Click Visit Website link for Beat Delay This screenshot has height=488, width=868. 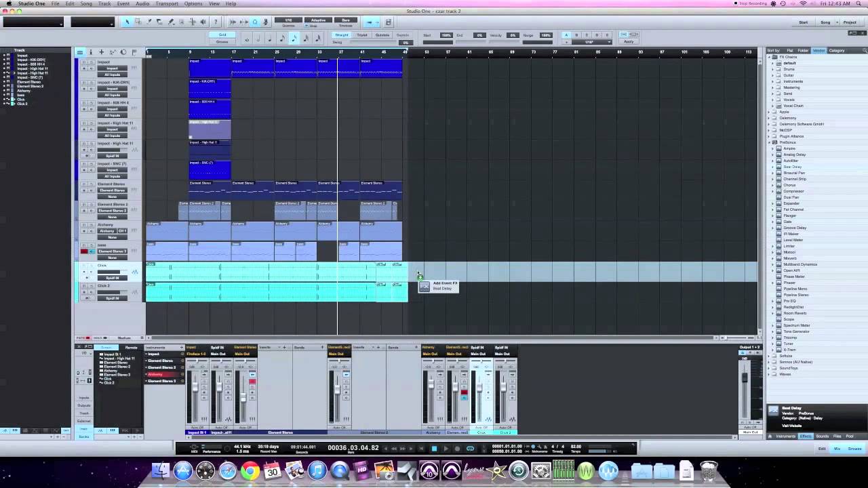coord(792,426)
